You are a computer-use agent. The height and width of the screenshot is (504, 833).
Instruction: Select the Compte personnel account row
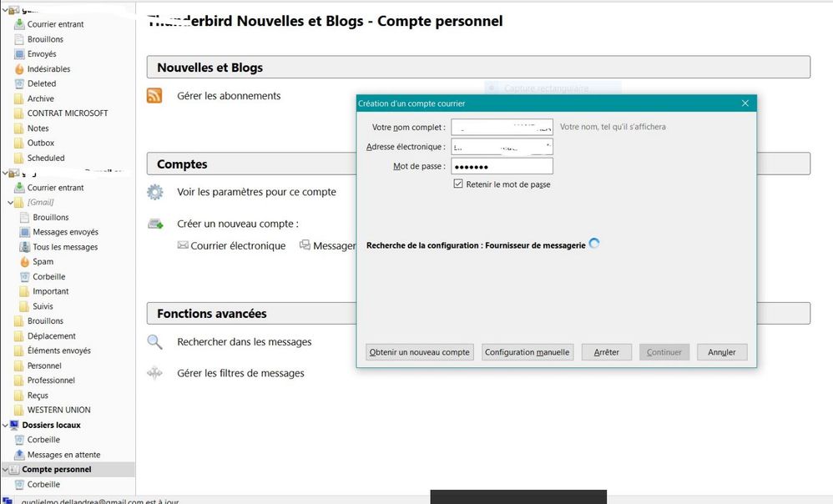coord(68,470)
